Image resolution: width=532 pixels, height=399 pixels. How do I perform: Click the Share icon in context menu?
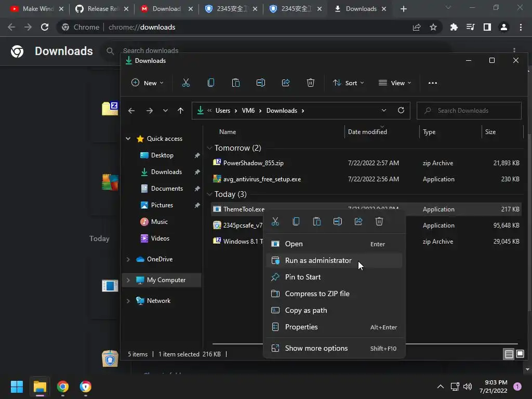click(358, 221)
